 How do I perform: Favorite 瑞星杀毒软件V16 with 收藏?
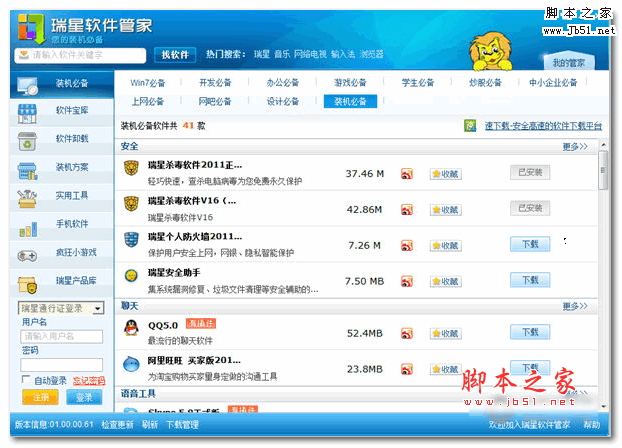[445, 210]
